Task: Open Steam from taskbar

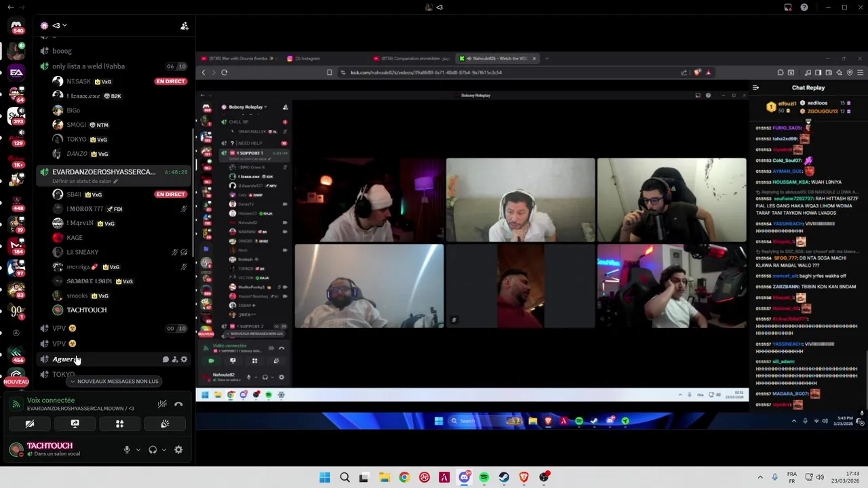Action: (504, 477)
